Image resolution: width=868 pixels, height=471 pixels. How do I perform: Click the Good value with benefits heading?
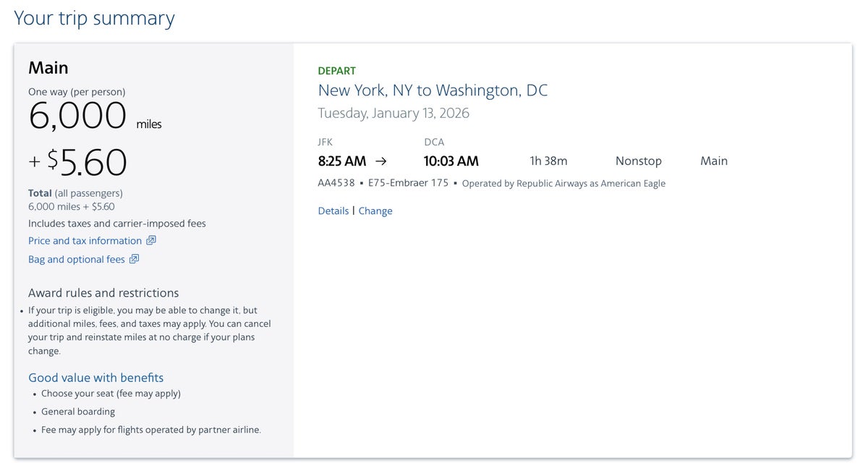(95, 378)
